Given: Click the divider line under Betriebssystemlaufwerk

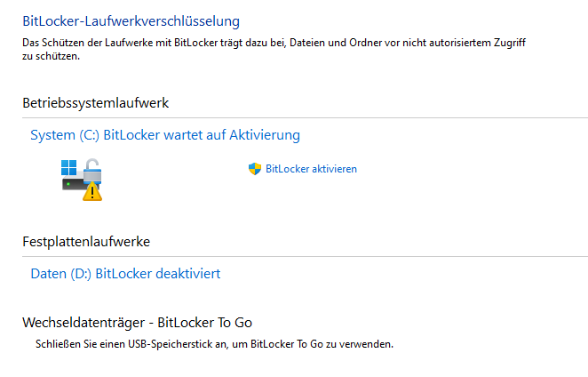Looking at the screenshot, I should (x=305, y=118).
